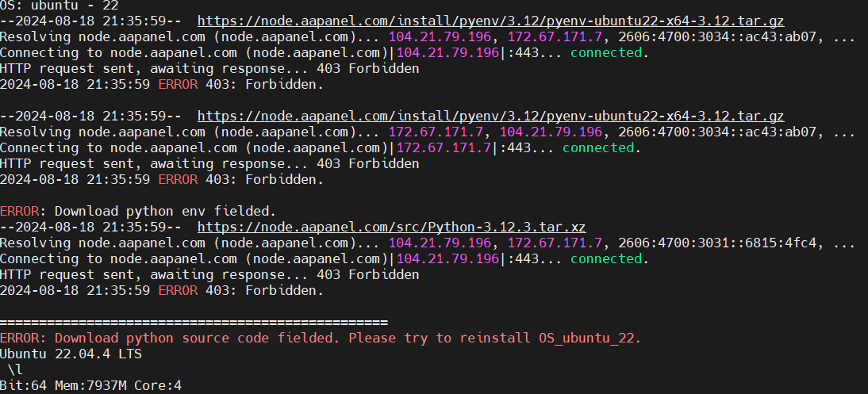This screenshot has height=394, width=868.
Task: Click 'Please try to reinstall' in the error
Action: 439,338
